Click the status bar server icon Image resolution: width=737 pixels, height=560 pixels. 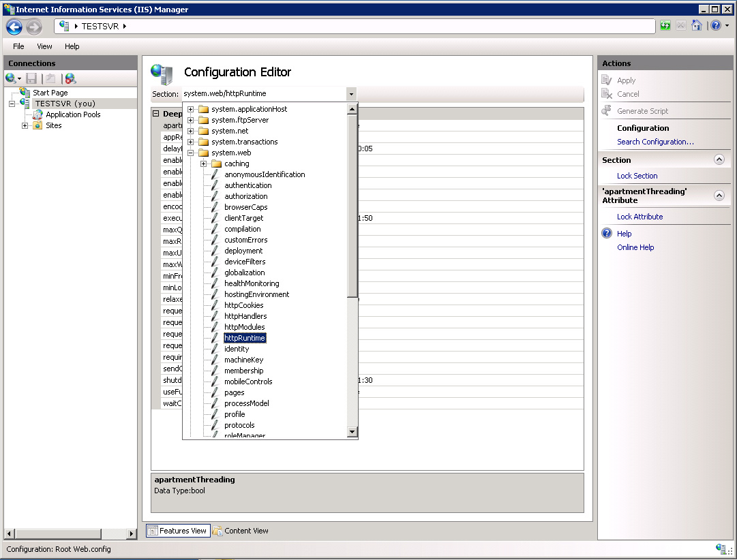[721, 548]
